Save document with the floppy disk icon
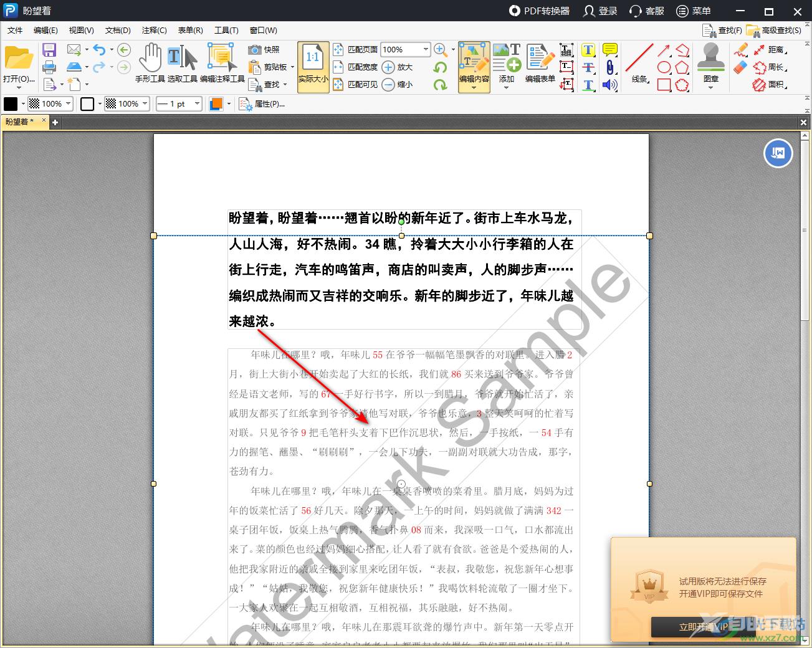Screen dimensions: 812x648 click(49, 50)
